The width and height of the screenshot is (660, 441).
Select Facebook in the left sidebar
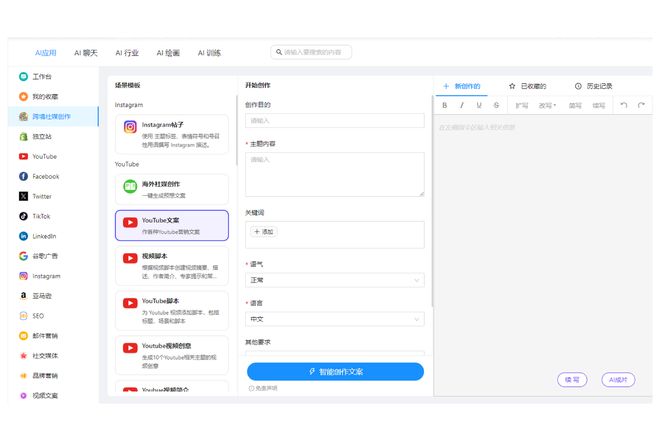53,176
